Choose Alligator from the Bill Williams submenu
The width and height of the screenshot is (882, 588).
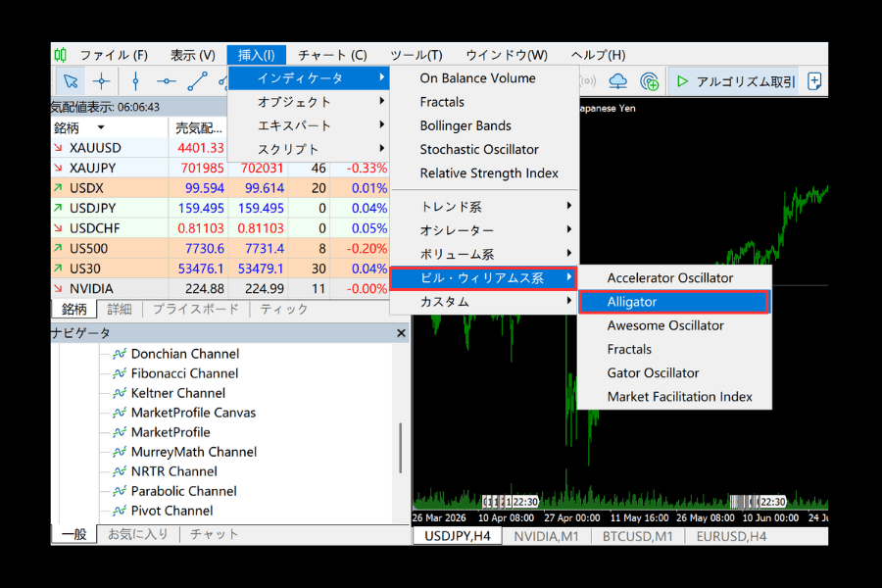pos(674,302)
